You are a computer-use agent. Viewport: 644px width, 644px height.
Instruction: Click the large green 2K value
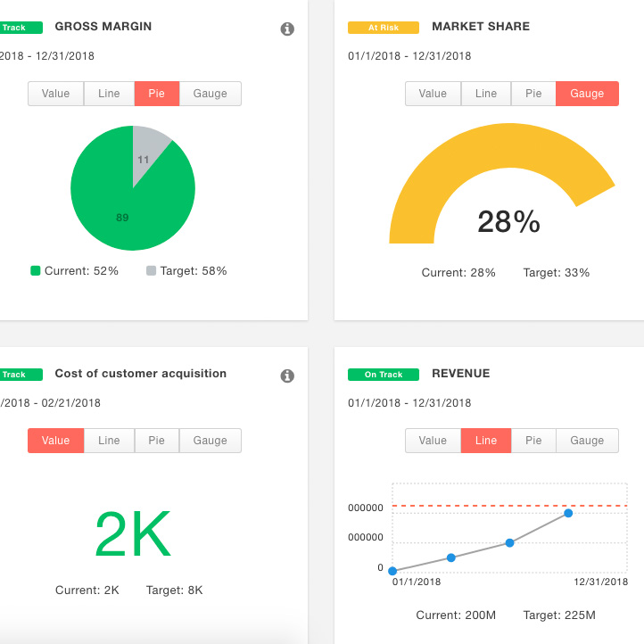click(133, 533)
